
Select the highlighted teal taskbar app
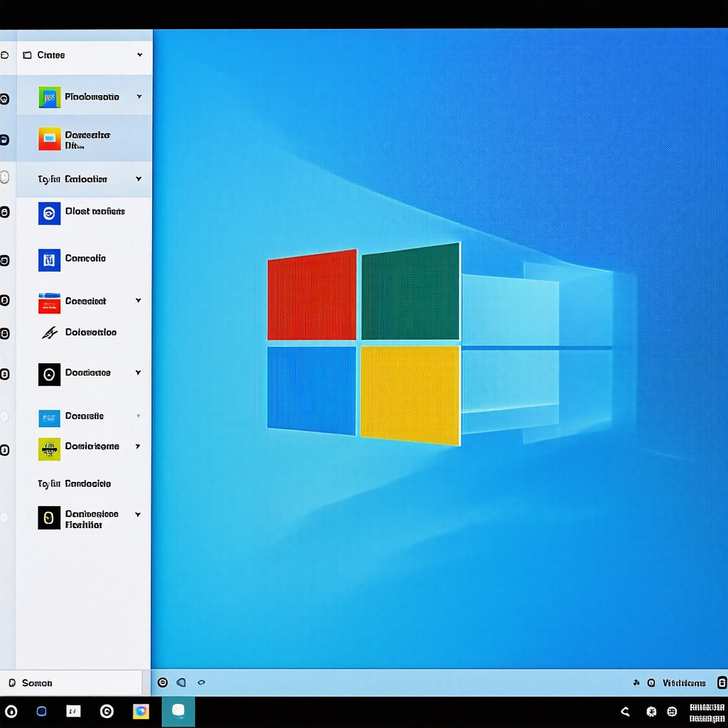coord(178,711)
